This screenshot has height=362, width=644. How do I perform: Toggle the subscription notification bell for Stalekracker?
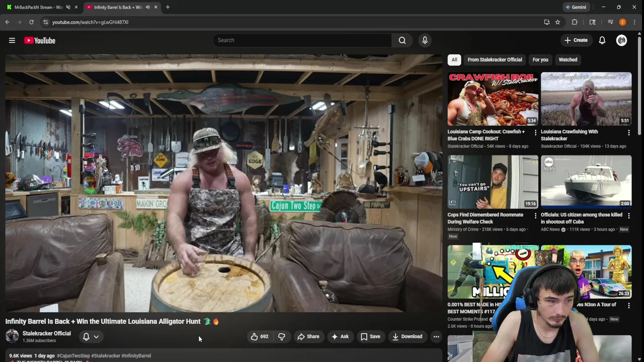pyautogui.click(x=86, y=337)
